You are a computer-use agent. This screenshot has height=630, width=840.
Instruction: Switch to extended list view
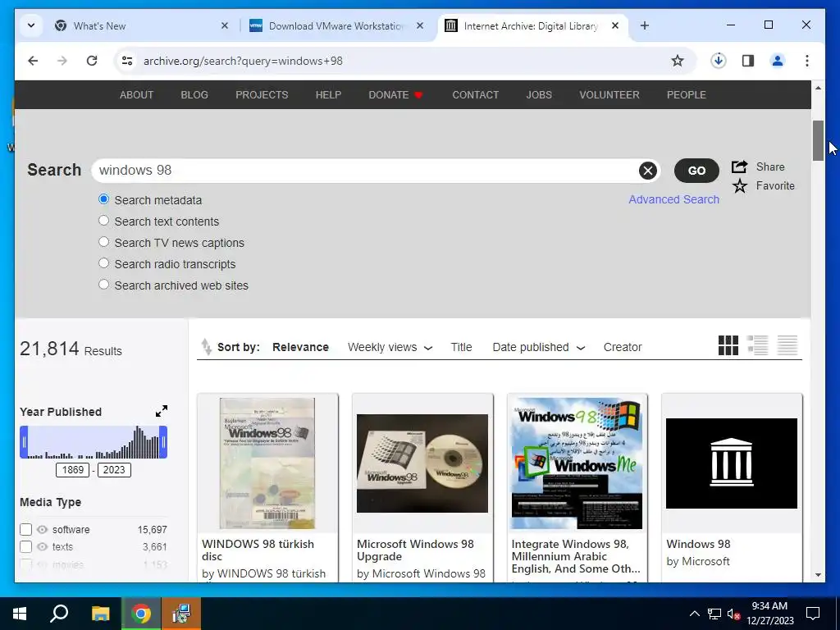[757, 345]
